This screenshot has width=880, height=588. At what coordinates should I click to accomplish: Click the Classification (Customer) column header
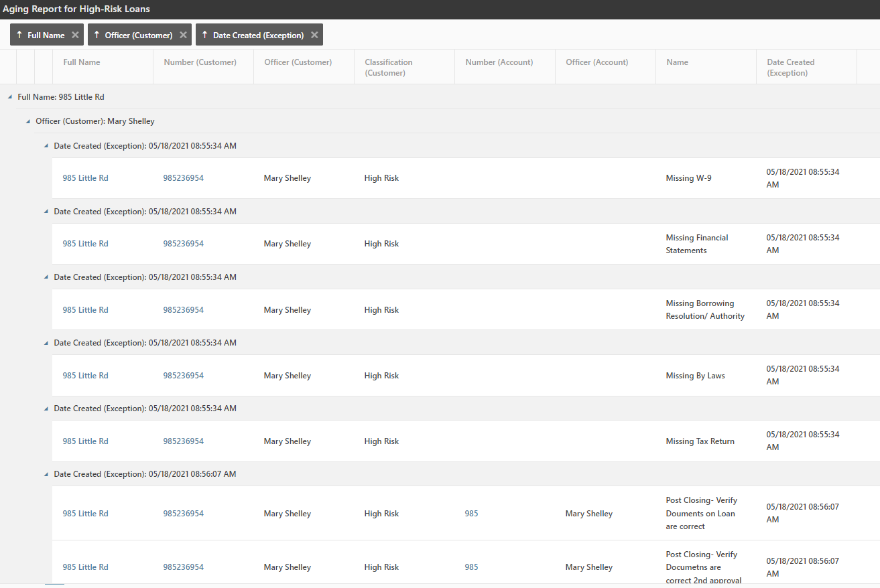(x=389, y=67)
